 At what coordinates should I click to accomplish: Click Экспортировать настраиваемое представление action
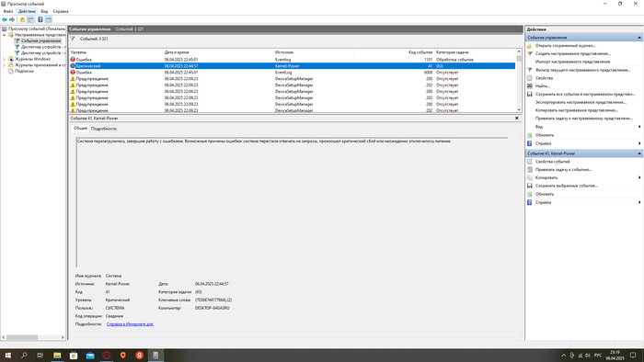coord(581,103)
